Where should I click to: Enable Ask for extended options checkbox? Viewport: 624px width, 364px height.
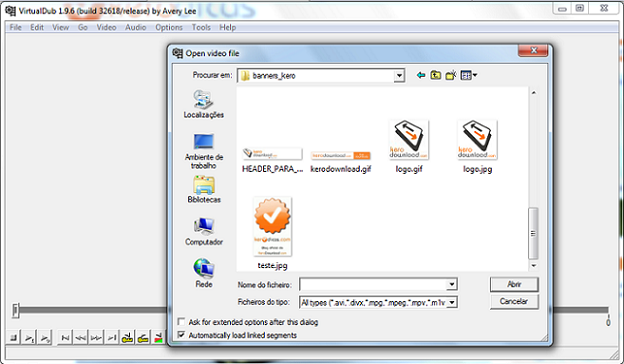(x=181, y=321)
